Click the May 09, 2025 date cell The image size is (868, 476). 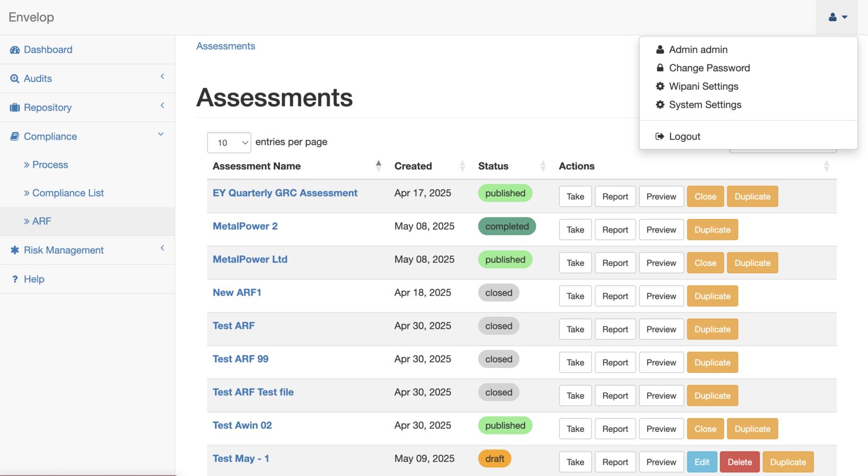tap(424, 459)
